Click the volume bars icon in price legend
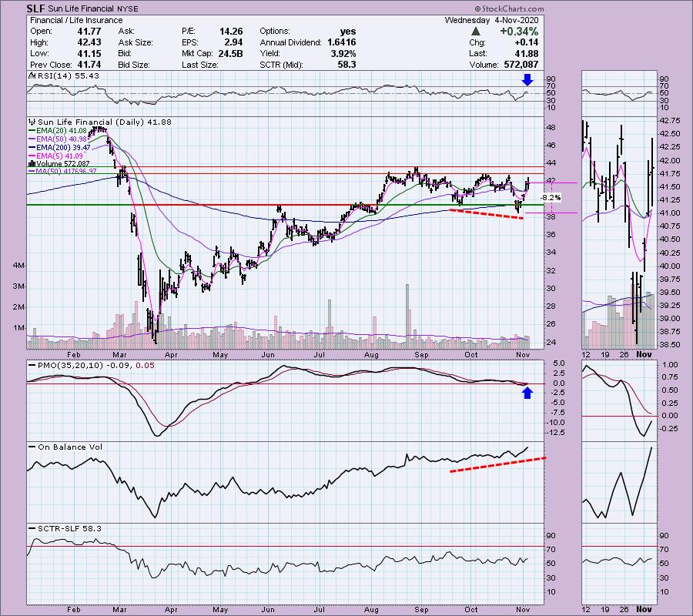The image size is (693, 616). [x=32, y=163]
